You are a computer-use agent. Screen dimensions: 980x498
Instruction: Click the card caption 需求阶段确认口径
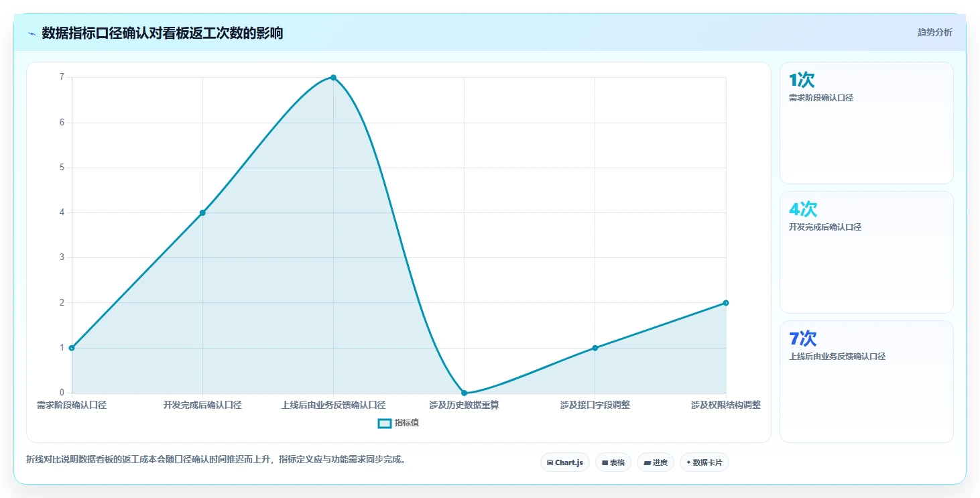click(821, 98)
